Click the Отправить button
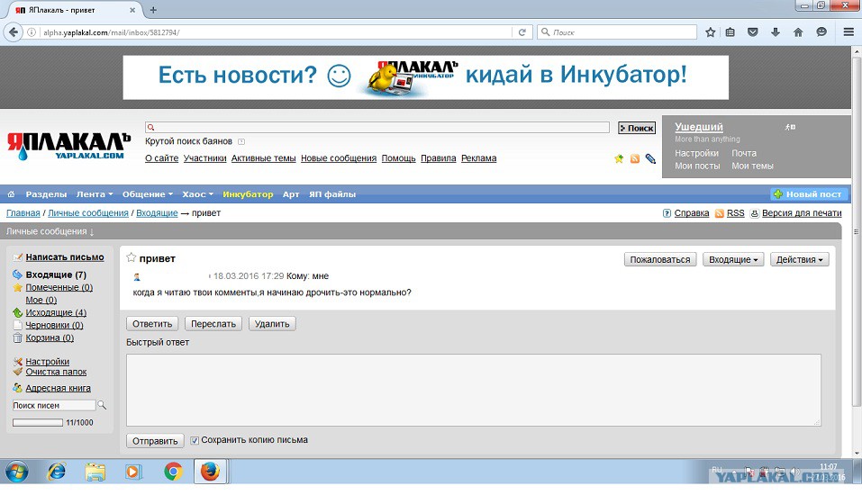Viewport: 862px width, 504px height. (155, 441)
